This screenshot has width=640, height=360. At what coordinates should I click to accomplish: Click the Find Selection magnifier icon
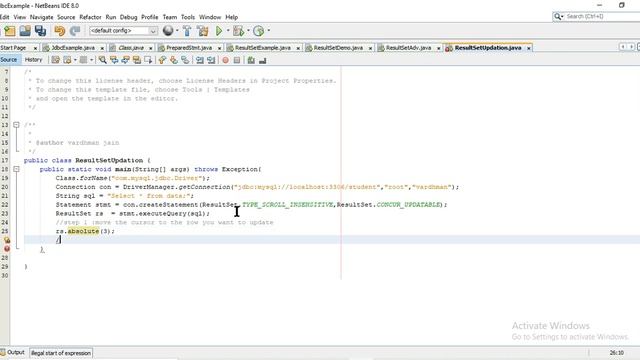point(102,60)
